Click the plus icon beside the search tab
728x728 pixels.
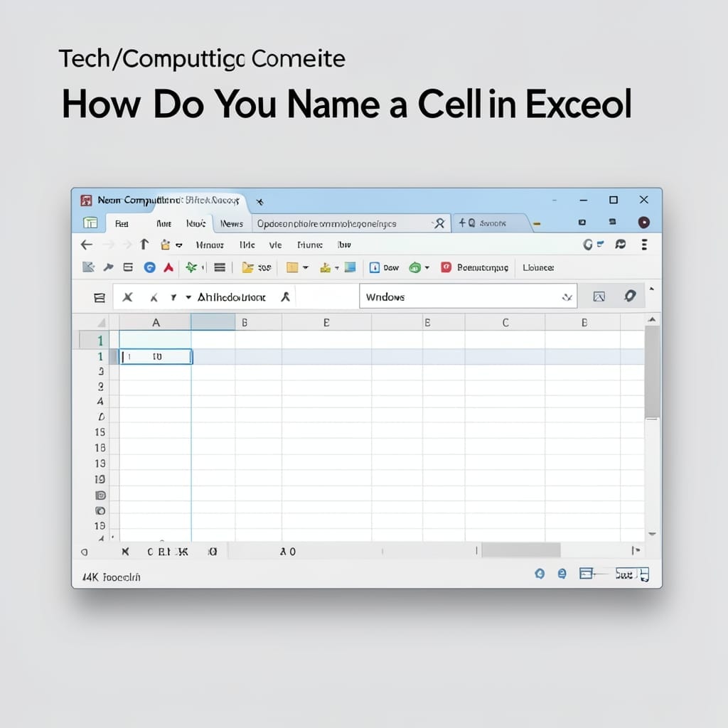pos(462,223)
